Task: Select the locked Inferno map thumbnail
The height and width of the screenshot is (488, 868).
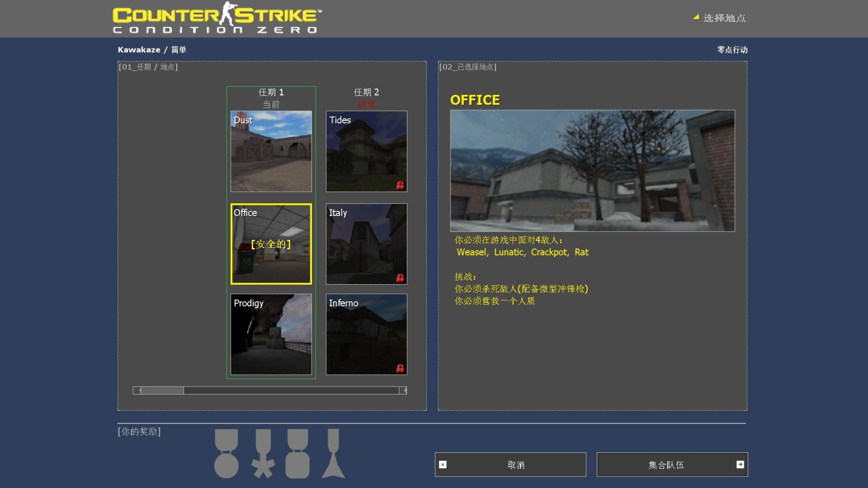Action: point(367,334)
